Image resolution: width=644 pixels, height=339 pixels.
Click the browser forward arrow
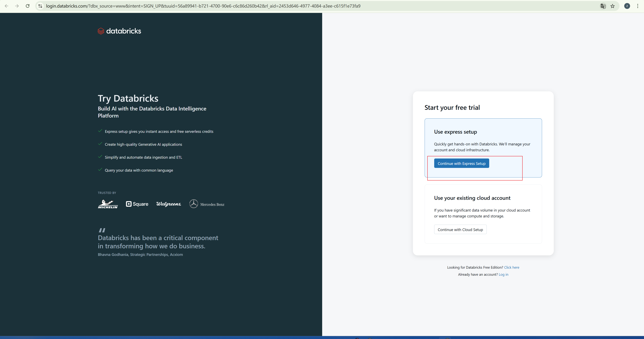point(17,6)
